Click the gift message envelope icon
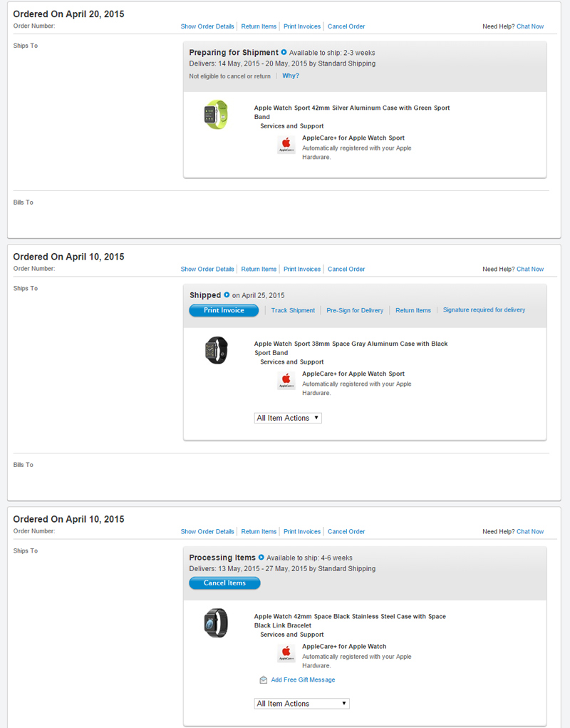 tap(264, 680)
